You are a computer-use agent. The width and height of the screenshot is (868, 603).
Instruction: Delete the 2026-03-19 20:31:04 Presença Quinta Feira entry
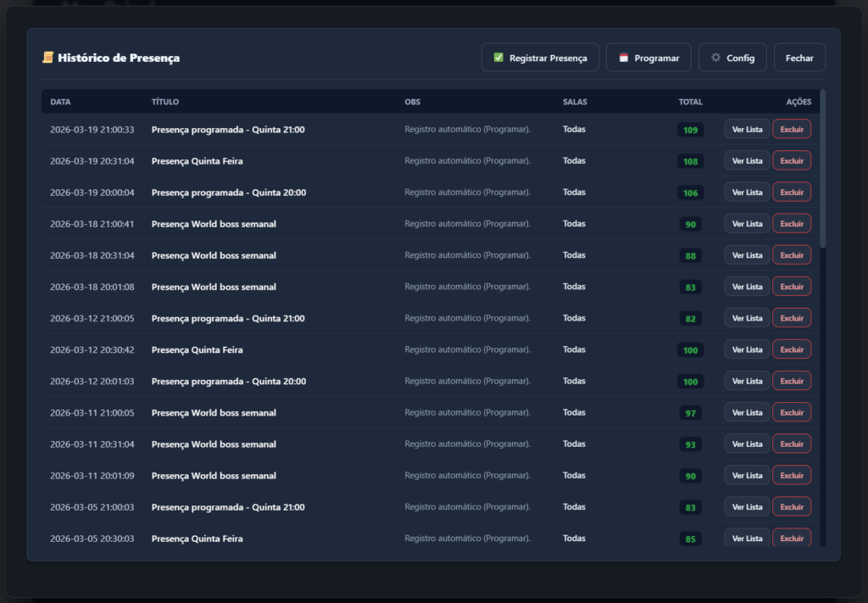point(792,160)
